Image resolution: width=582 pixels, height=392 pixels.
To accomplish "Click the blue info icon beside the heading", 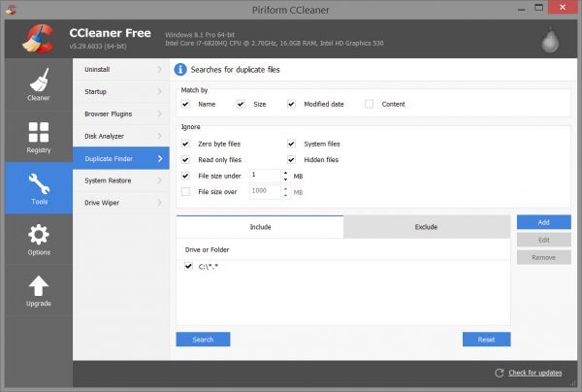I will (x=180, y=70).
